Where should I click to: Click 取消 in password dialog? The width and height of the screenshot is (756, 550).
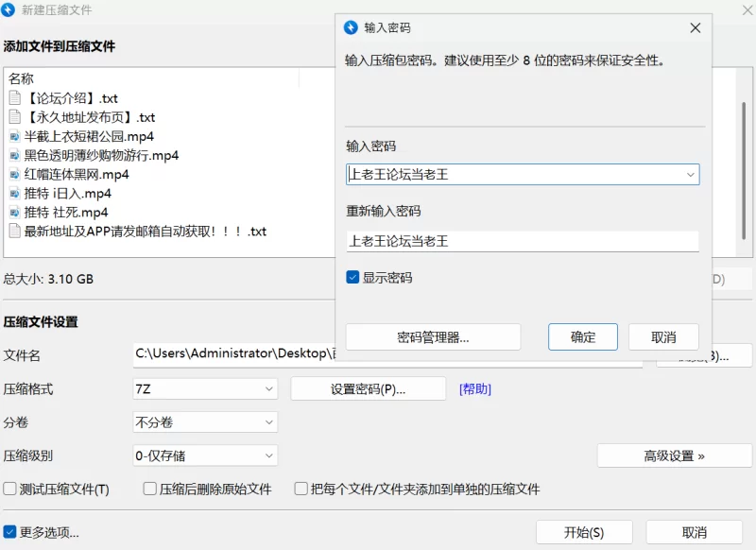pyautogui.click(x=663, y=337)
